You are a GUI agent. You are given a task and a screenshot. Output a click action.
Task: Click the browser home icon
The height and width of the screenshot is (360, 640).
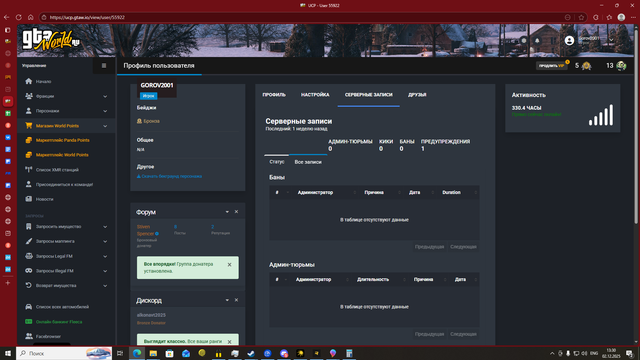pyautogui.click(x=31, y=17)
